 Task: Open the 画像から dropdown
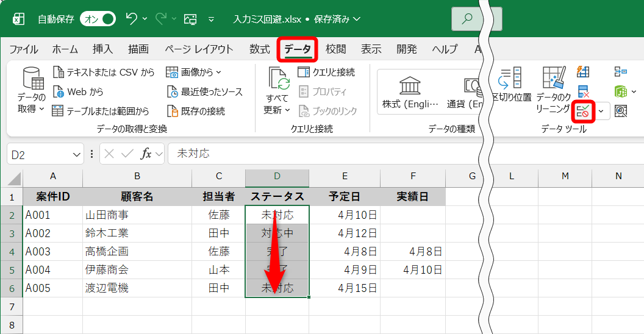193,72
